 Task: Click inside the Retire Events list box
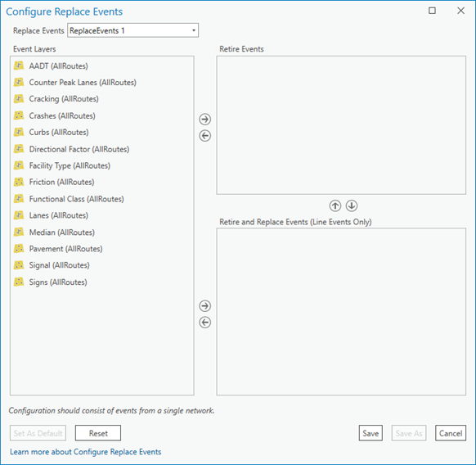click(341, 125)
